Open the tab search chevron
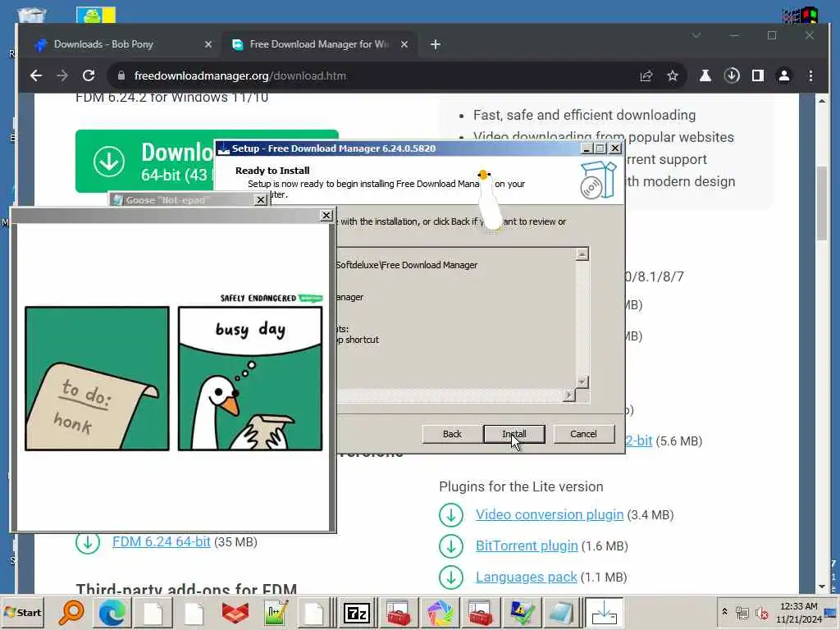The width and height of the screenshot is (840, 630). 696,36
